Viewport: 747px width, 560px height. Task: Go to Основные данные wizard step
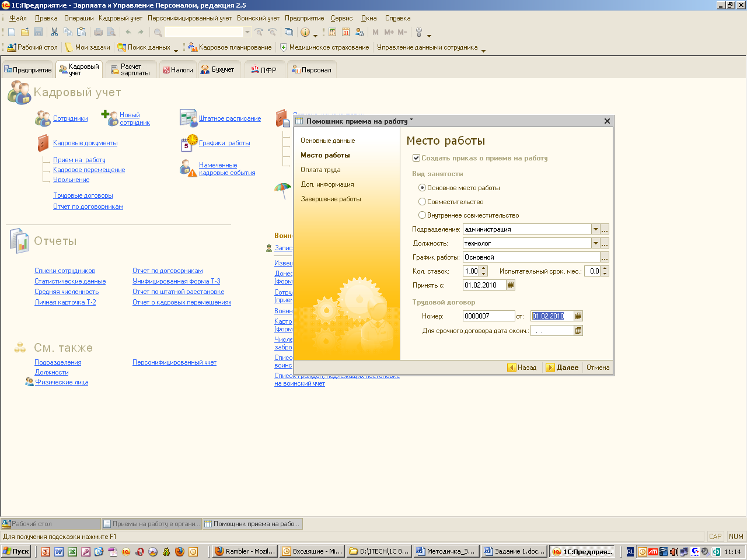tap(327, 141)
